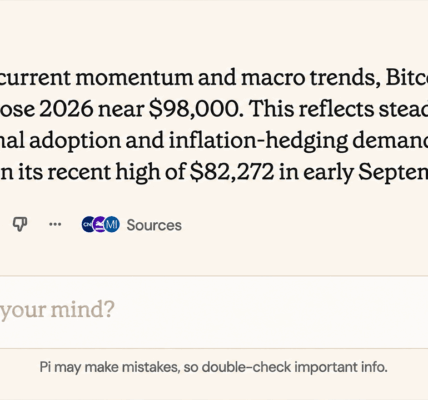Image resolution: width=428 pixels, height=400 pixels.
Task: Click the year 2026 in the reply
Action: pos(66,109)
